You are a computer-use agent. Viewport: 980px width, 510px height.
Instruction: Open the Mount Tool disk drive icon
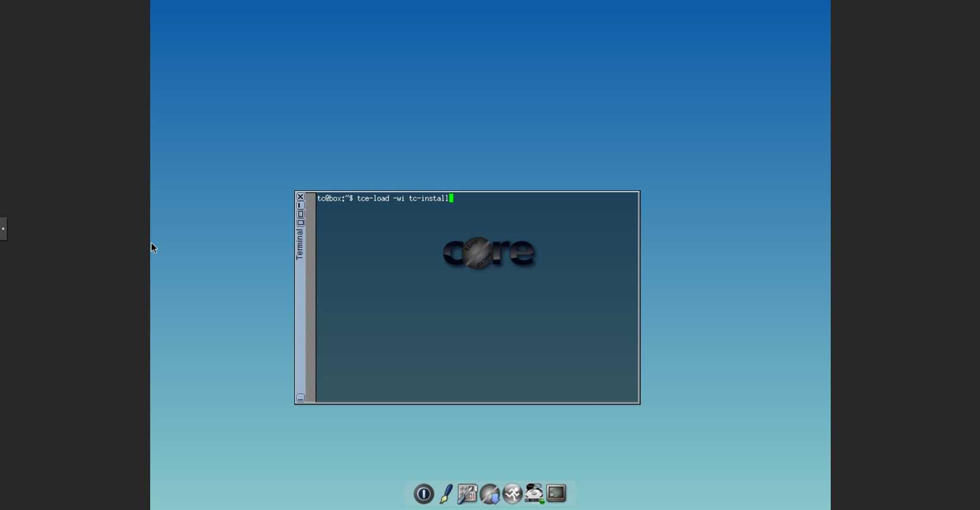tap(534, 494)
